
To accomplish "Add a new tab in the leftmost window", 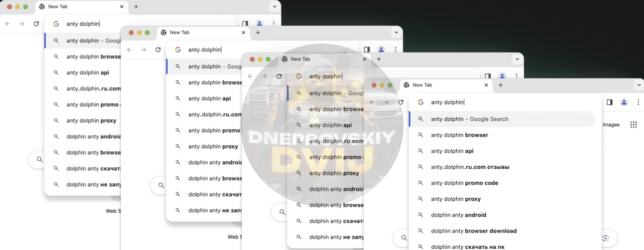I will coord(136,7).
